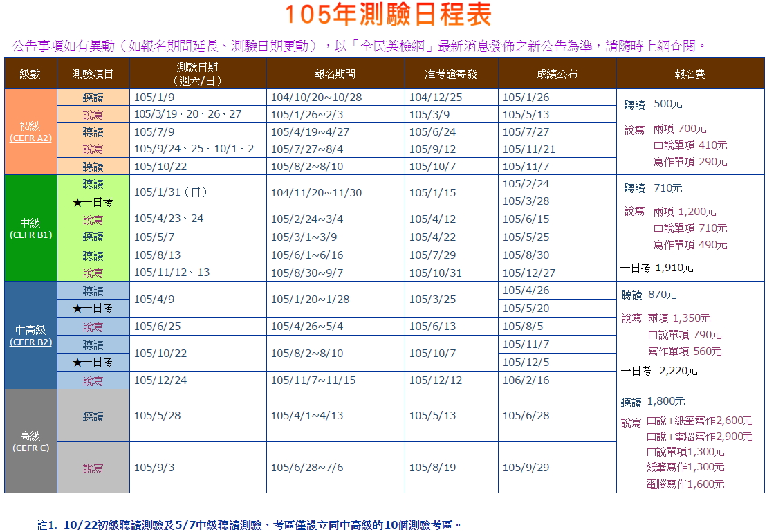The height and width of the screenshot is (532, 767).
Task: Select admission ticket date 105/10/31
Action: [435, 273]
